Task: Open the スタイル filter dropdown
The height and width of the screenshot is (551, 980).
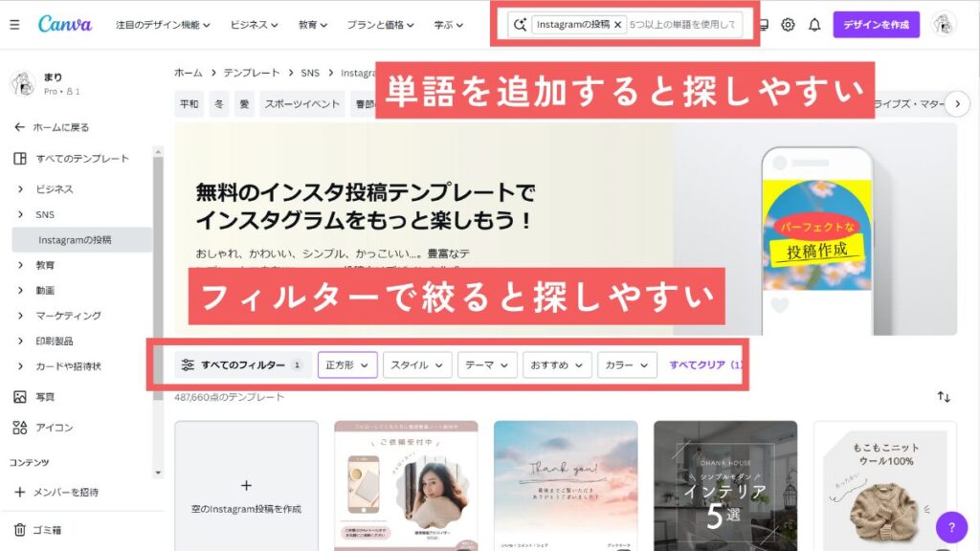Action: [x=417, y=364]
